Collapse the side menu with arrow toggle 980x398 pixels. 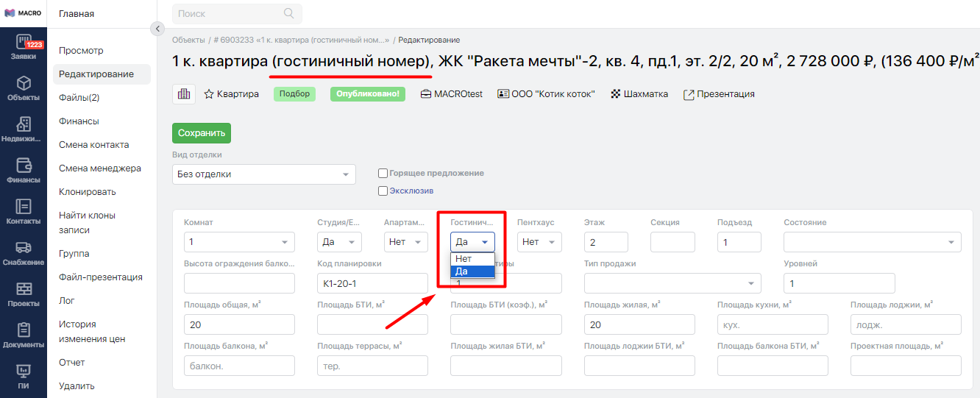pos(157,29)
